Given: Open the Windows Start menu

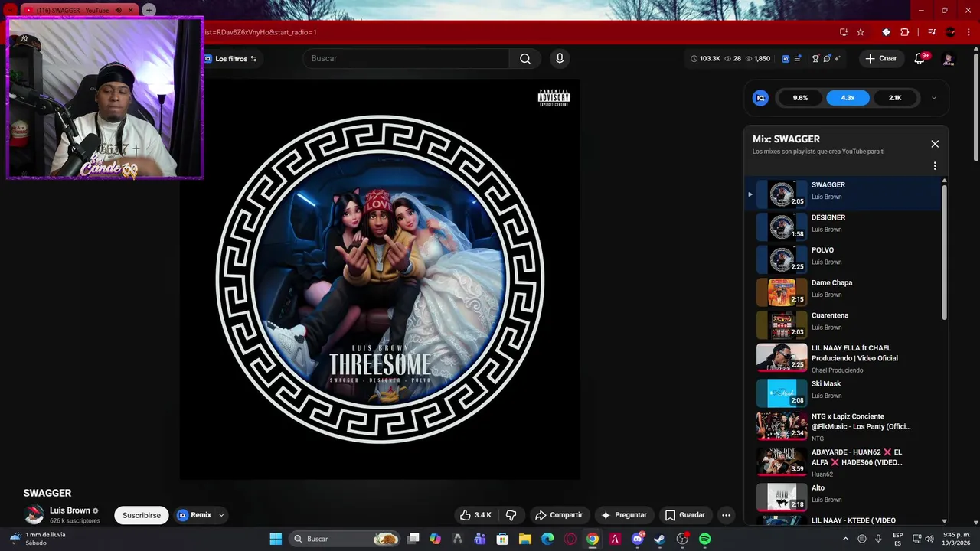Looking at the screenshot, I should [x=276, y=539].
